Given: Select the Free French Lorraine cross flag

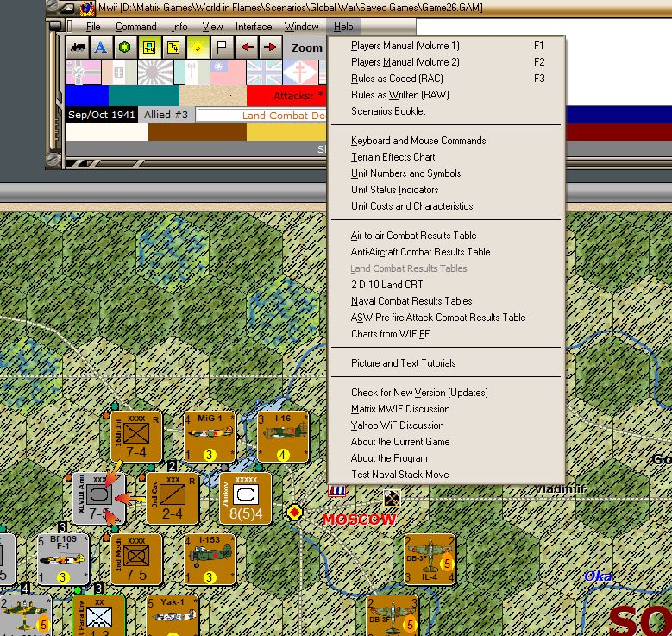Looking at the screenshot, I should [x=300, y=72].
